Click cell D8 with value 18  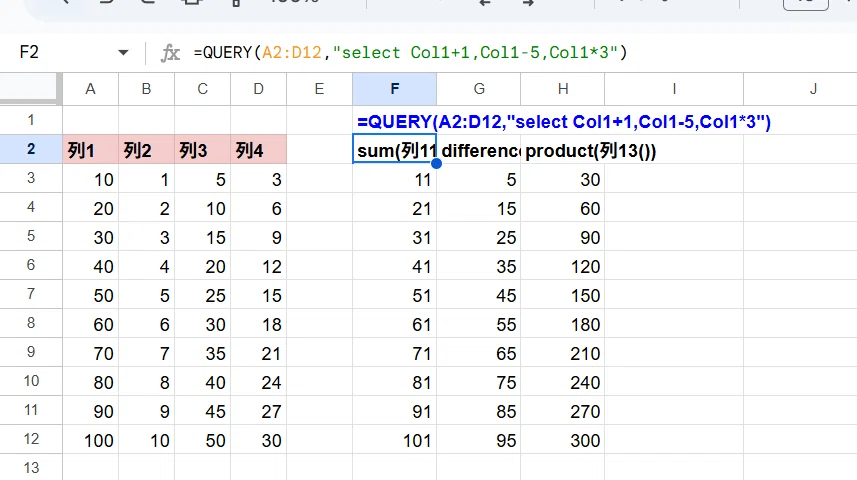[259, 324]
